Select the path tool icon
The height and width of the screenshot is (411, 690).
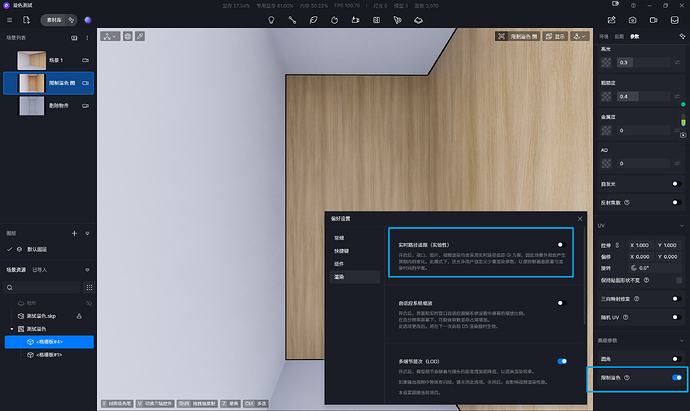coord(292,20)
